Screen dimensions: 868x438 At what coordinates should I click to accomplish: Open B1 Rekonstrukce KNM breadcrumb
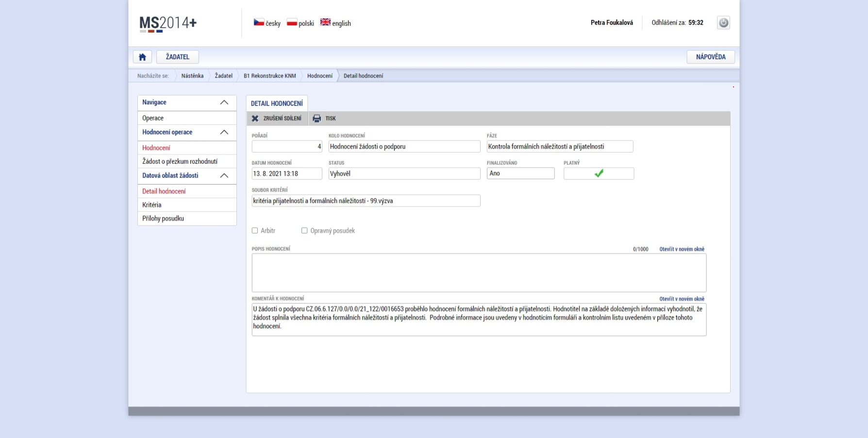tap(270, 76)
